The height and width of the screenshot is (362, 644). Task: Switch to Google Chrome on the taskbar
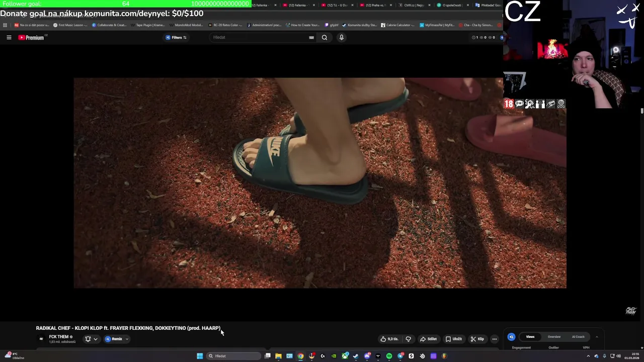pos(300,356)
